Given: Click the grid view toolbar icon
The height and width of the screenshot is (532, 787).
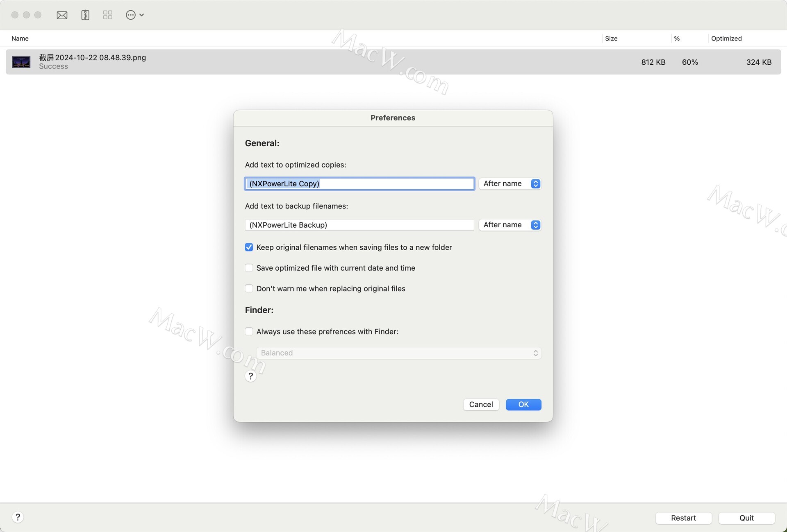Looking at the screenshot, I should coord(108,15).
